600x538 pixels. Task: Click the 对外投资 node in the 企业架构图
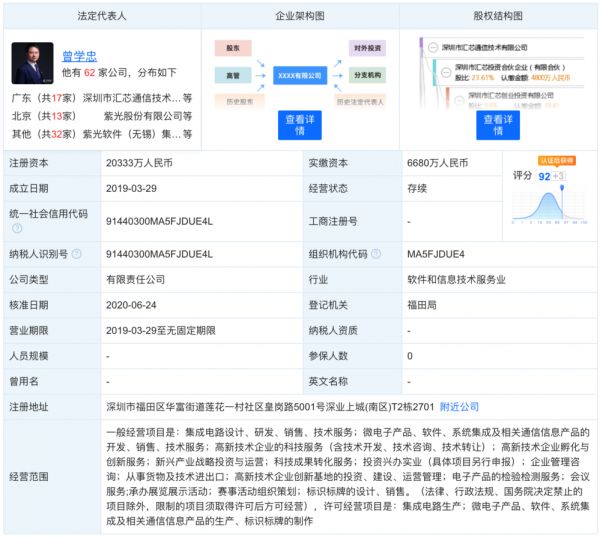pyautogui.click(x=367, y=47)
